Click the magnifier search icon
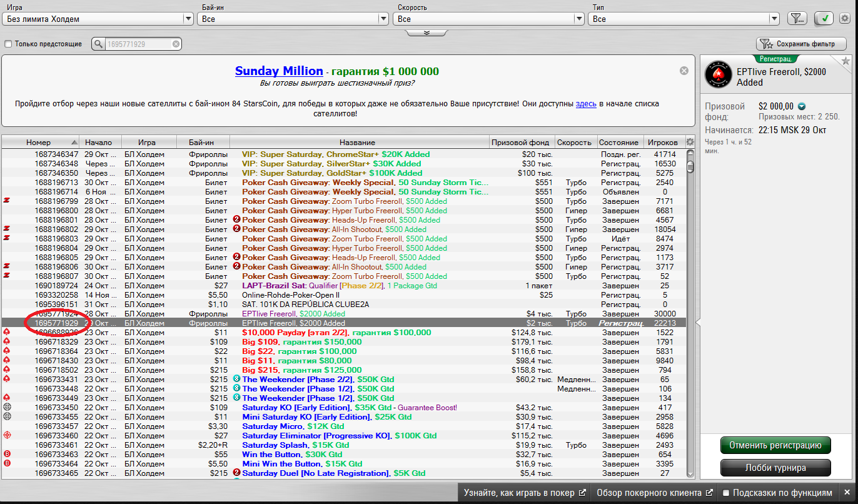The image size is (858, 504). click(99, 44)
